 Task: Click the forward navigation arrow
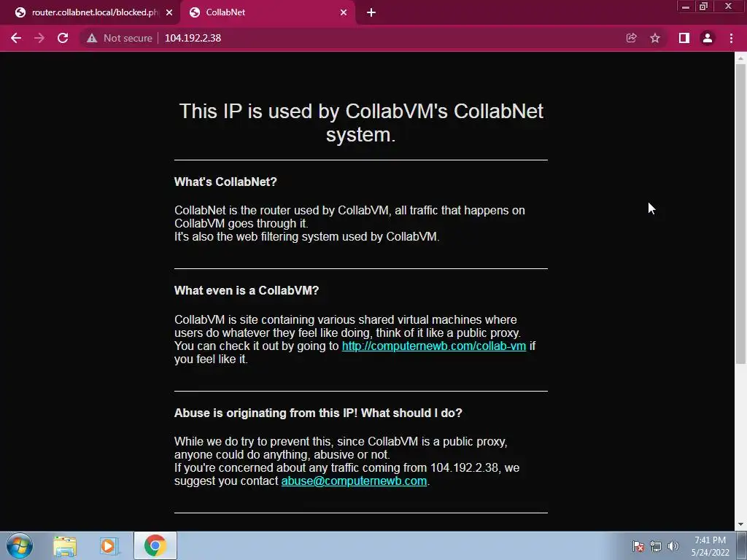39,38
